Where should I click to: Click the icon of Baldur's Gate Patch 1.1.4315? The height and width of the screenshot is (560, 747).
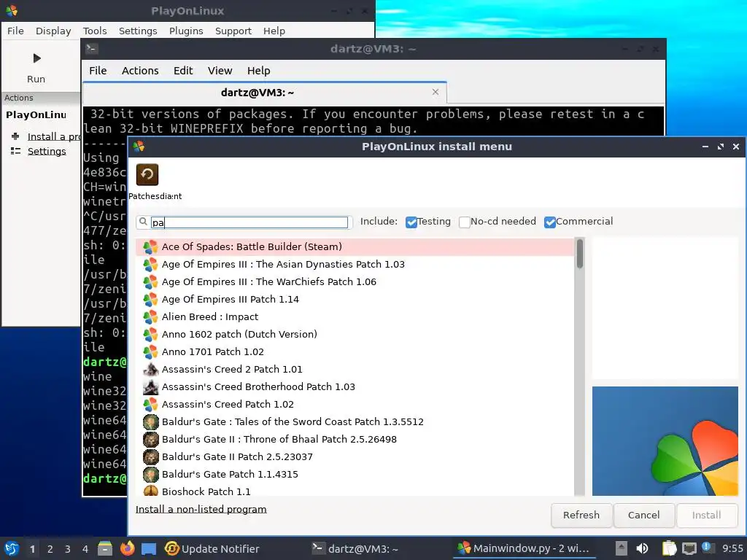click(150, 474)
